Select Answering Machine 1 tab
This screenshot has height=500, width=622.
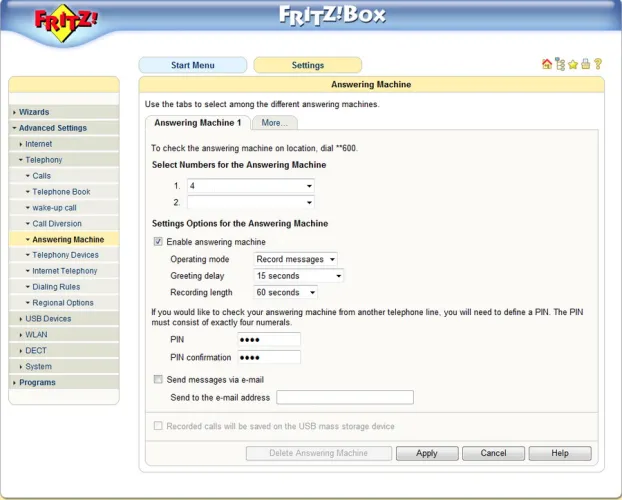click(x=198, y=123)
